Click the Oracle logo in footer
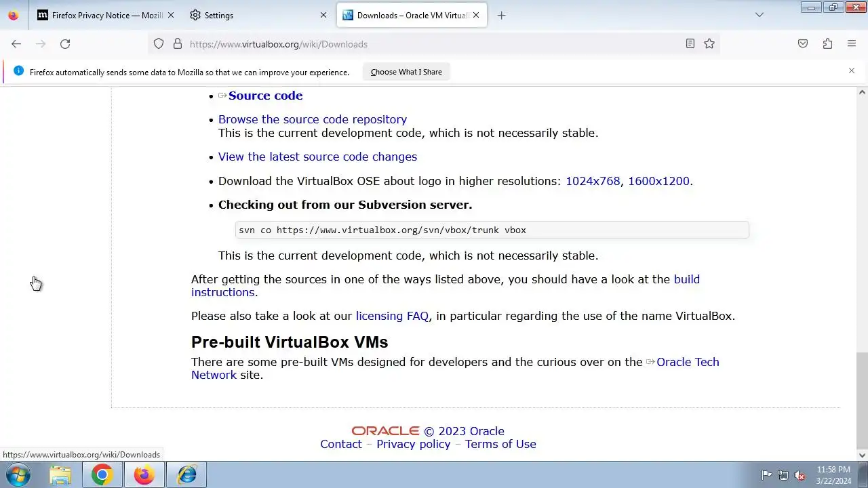Viewport: 868px width, 488px height. pyautogui.click(x=385, y=431)
